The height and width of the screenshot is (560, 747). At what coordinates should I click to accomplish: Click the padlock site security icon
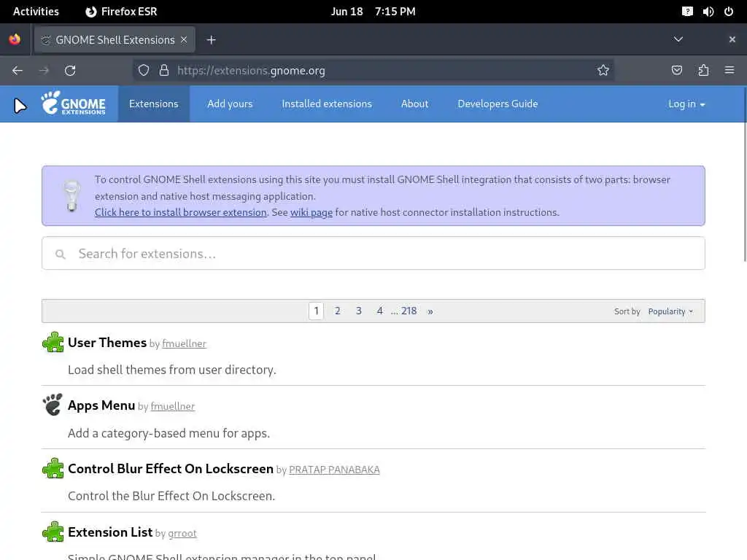coord(164,71)
